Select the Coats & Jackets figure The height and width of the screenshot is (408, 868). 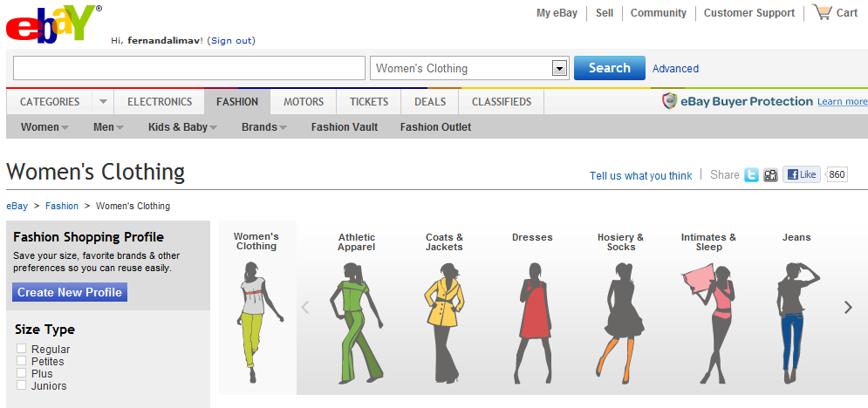(x=445, y=323)
